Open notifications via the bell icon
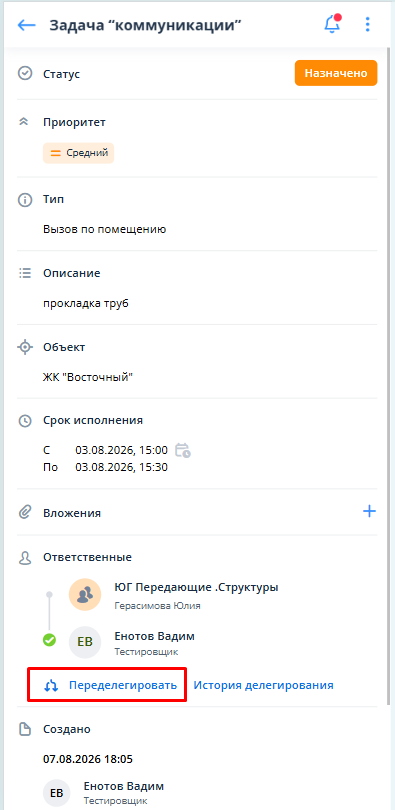The image size is (395, 810). click(333, 24)
